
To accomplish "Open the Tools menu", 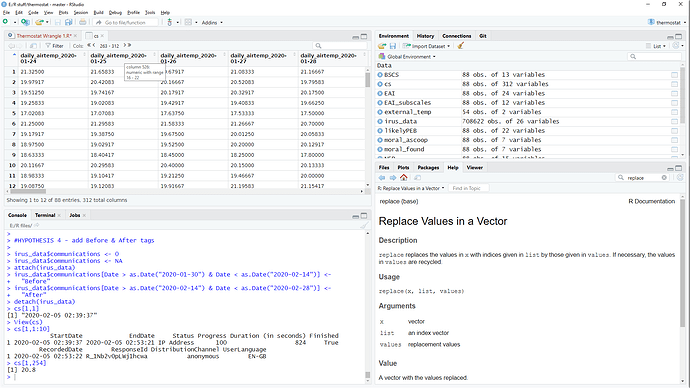I will click(150, 13).
